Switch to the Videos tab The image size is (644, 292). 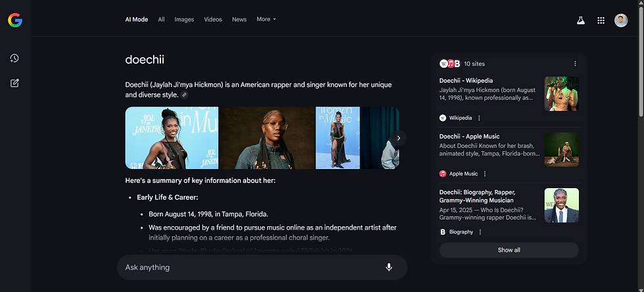click(x=213, y=19)
